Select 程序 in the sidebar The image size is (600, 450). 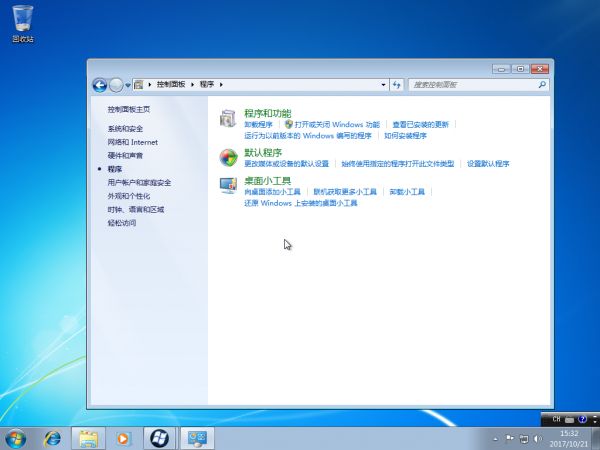115,169
